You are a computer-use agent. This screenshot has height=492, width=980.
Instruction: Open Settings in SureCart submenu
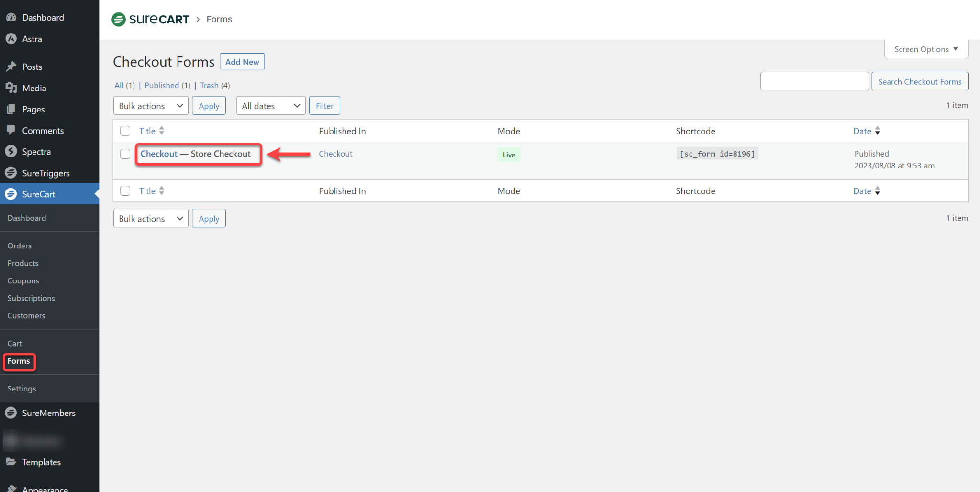click(22, 389)
